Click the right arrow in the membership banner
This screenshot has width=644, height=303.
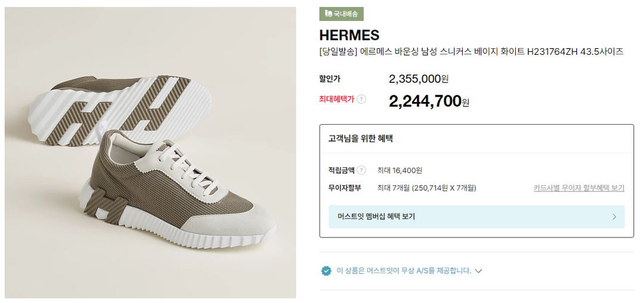pyautogui.click(x=614, y=217)
